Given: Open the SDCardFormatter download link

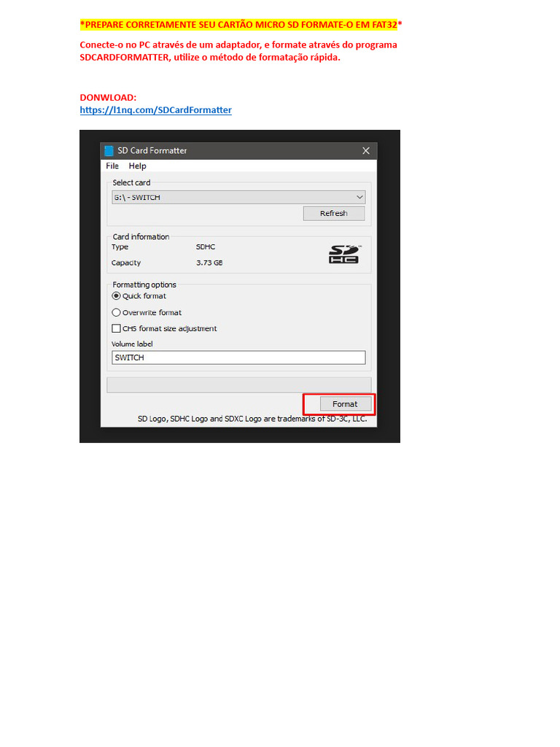Looking at the screenshot, I should coord(156,110).
